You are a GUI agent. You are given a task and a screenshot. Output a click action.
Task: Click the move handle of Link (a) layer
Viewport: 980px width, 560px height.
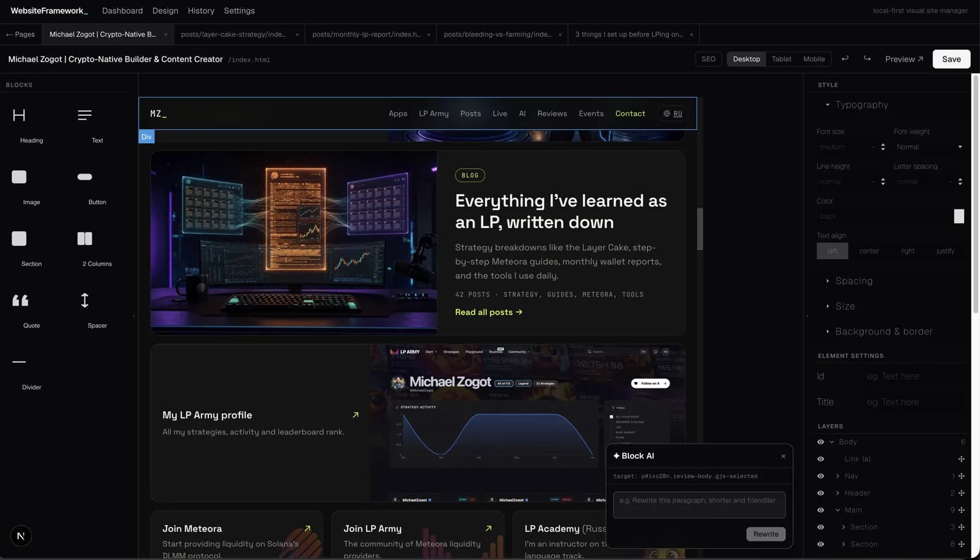pyautogui.click(x=961, y=459)
